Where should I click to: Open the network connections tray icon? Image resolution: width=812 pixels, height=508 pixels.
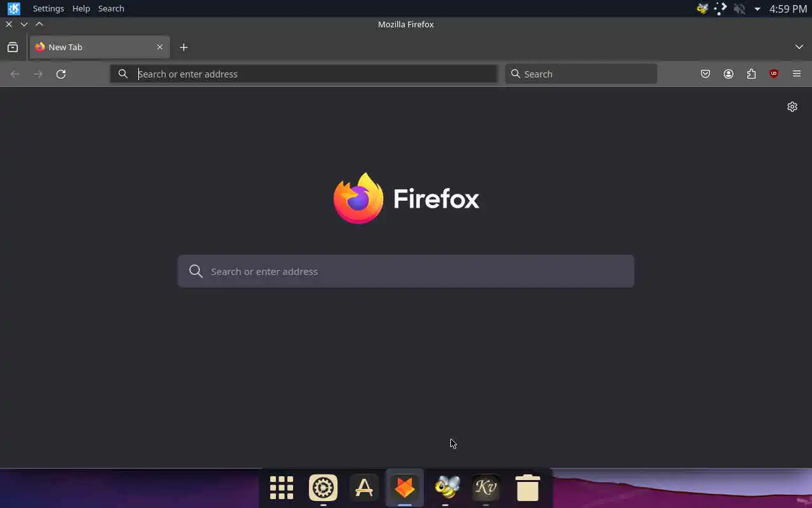point(721,9)
